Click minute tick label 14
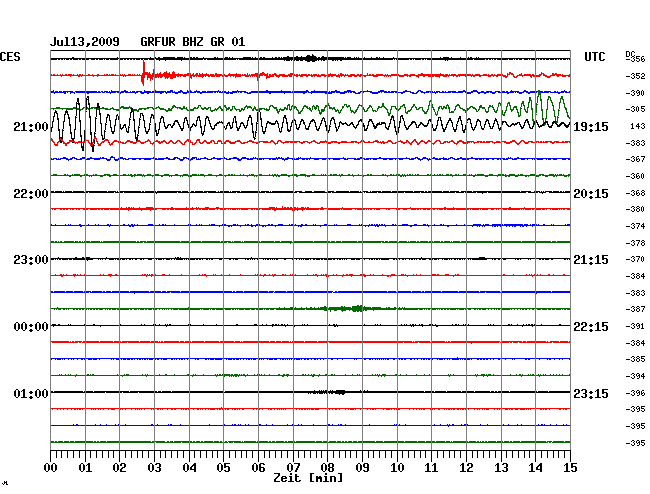This screenshot has width=650, height=494. 536,468
